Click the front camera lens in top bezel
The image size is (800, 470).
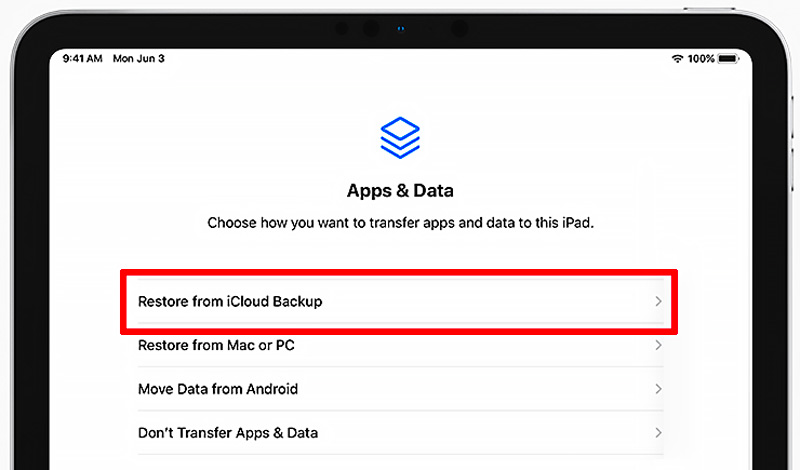tap(458, 28)
